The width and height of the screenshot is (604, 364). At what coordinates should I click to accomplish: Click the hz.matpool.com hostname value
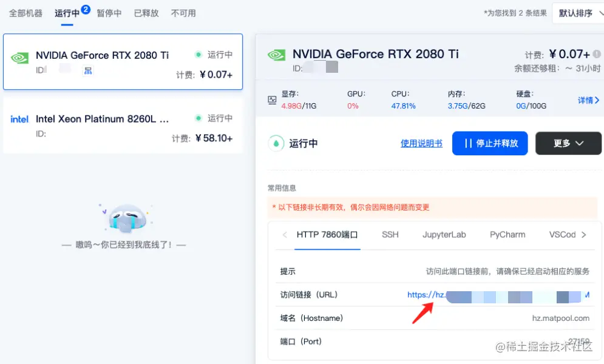560,318
